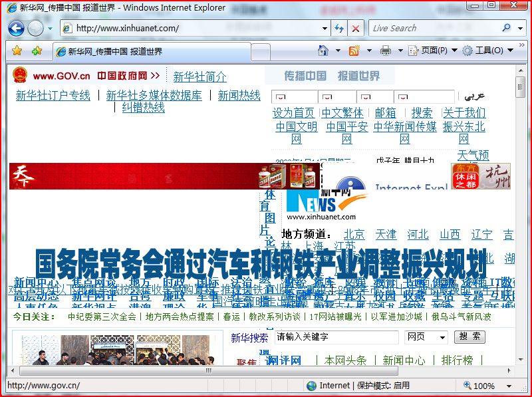Click the Xinhuanet NEWS logo
Screen dimensions: 532x397
click(326, 205)
